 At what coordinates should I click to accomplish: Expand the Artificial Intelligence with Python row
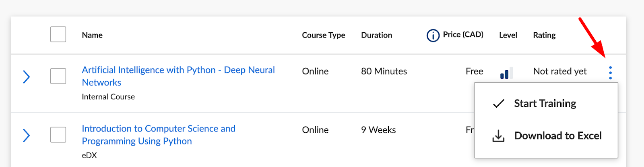pyautogui.click(x=26, y=77)
